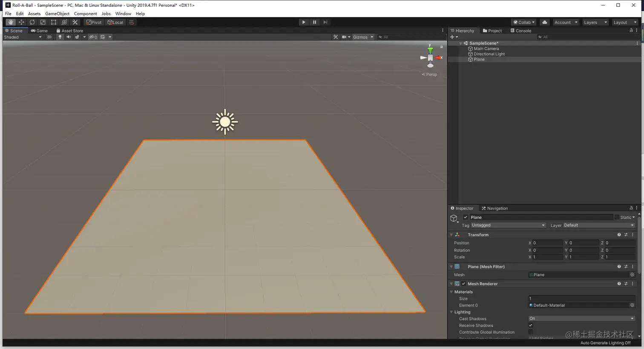Select the Rotate tool

pyautogui.click(x=32, y=22)
